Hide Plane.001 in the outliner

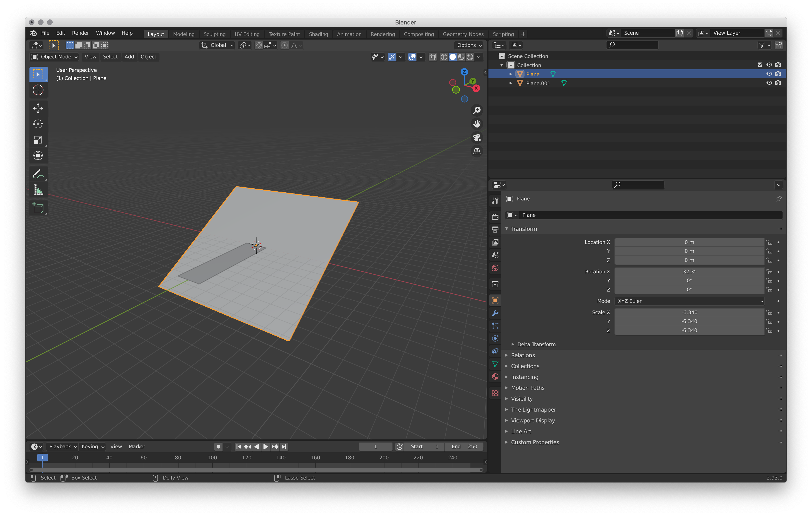pos(769,83)
